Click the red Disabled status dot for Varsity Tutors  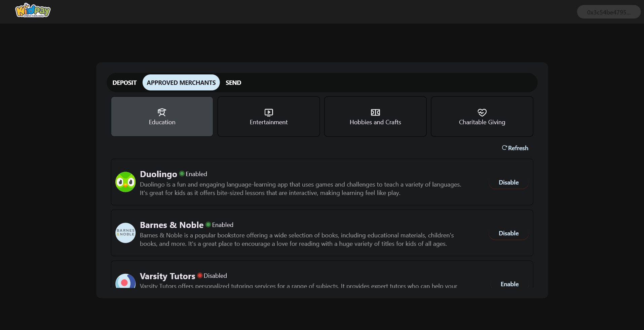200,275
